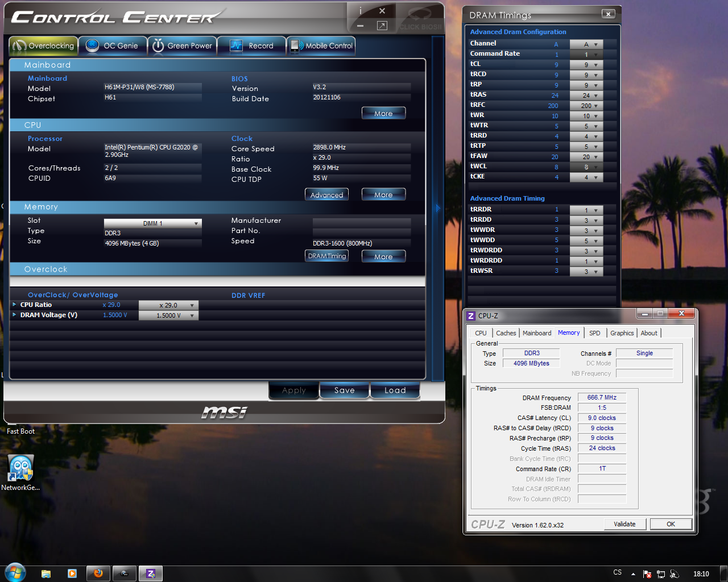Click OK in CPU-Z
This screenshot has height=582, width=728.
[x=671, y=524]
